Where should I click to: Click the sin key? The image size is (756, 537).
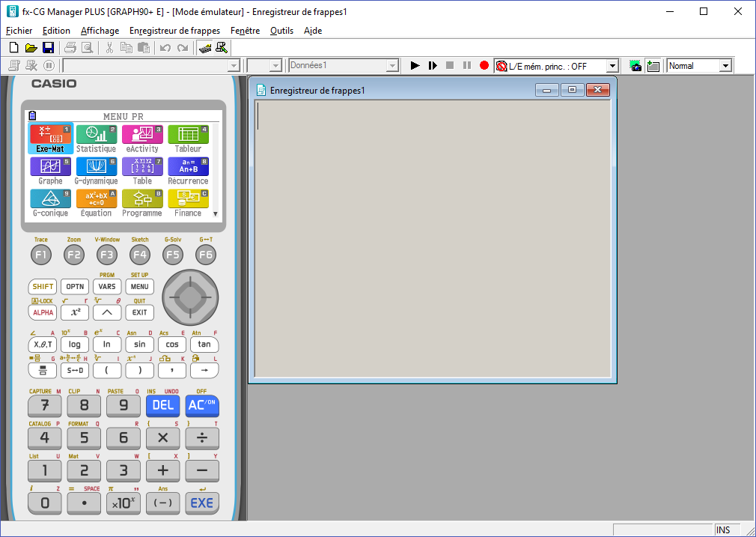click(x=140, y=345)
